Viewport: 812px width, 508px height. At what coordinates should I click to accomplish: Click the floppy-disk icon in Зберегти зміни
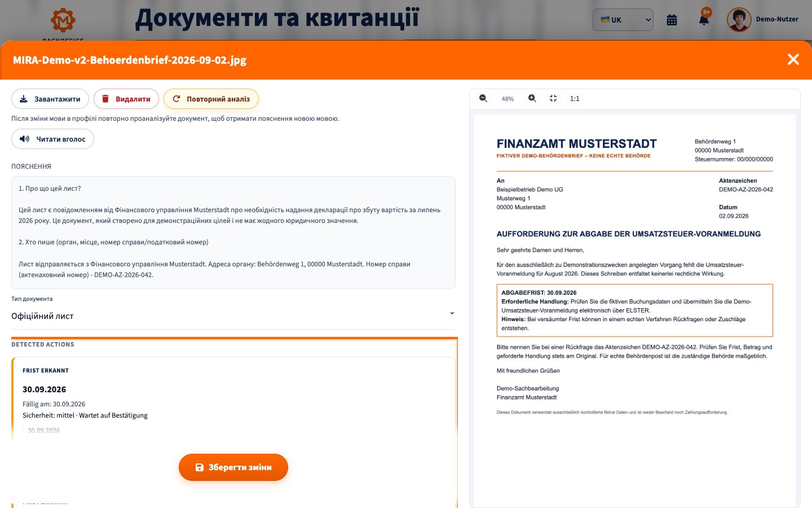[x=199, y=467]
